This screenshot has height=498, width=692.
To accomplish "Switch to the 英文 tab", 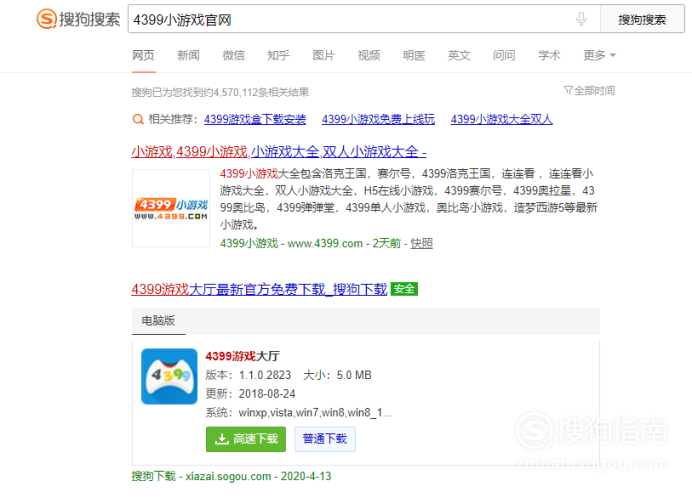I will click(459, 55).
